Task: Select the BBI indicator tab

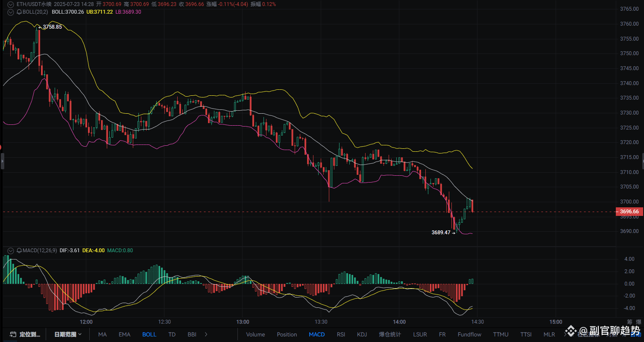Action: (192, 334)
